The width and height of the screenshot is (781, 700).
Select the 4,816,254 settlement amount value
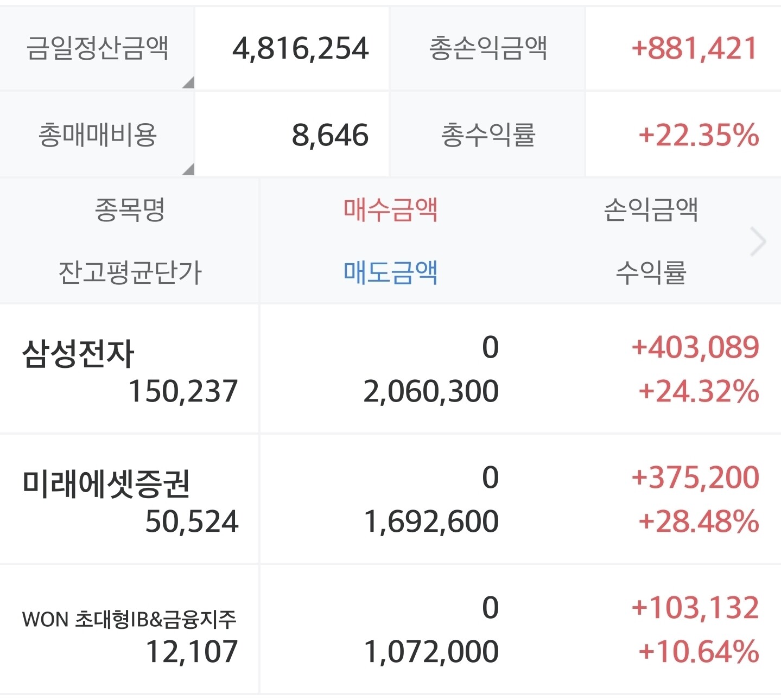tap(301, 48)
